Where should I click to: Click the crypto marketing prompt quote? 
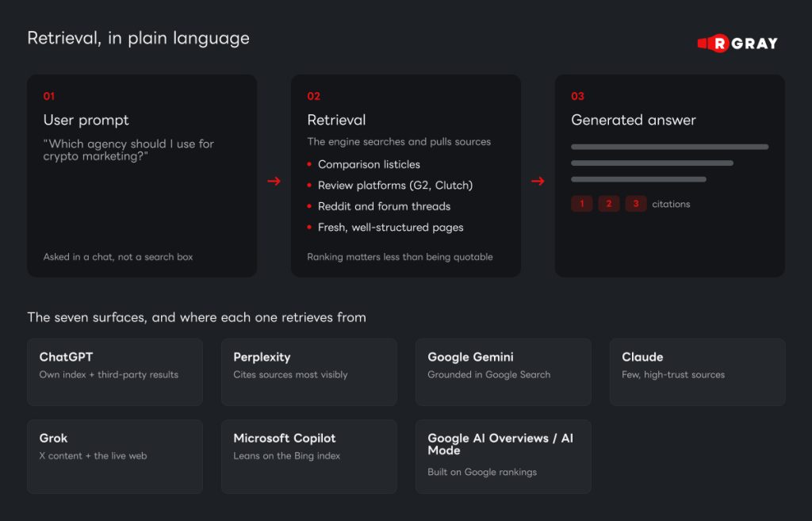[x=128, y=150]
